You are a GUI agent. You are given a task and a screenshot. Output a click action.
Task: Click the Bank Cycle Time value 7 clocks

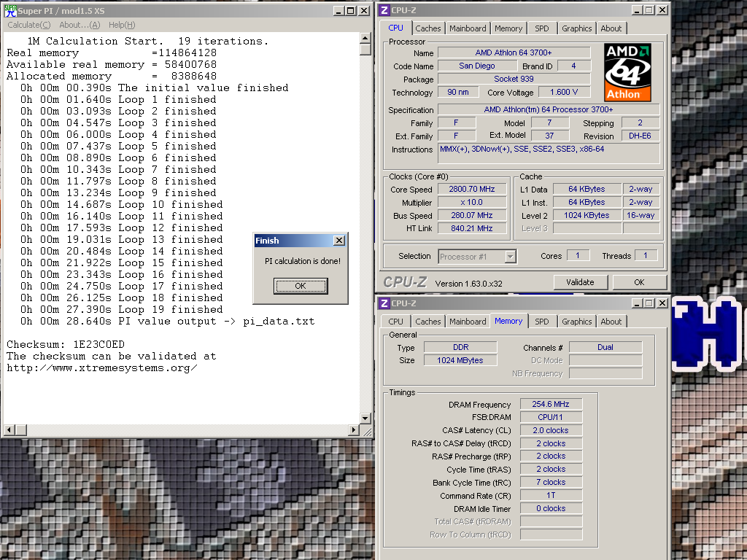pos(551,483)
